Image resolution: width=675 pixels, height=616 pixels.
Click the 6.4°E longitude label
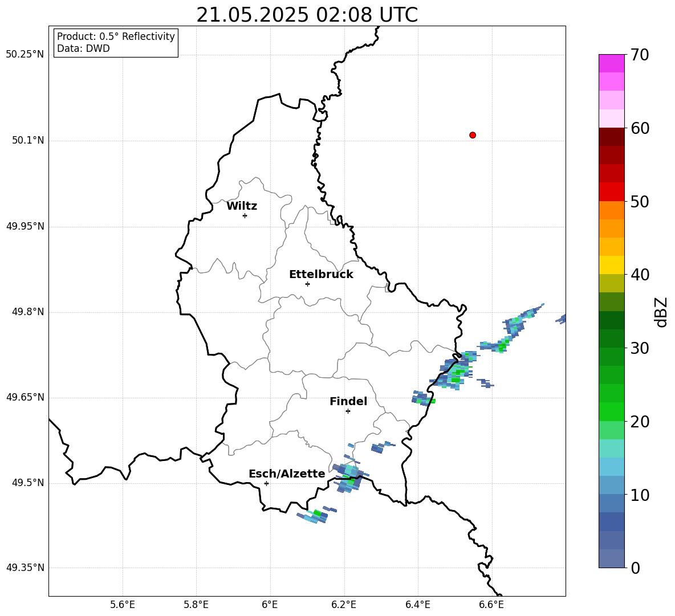coord(417,605)
